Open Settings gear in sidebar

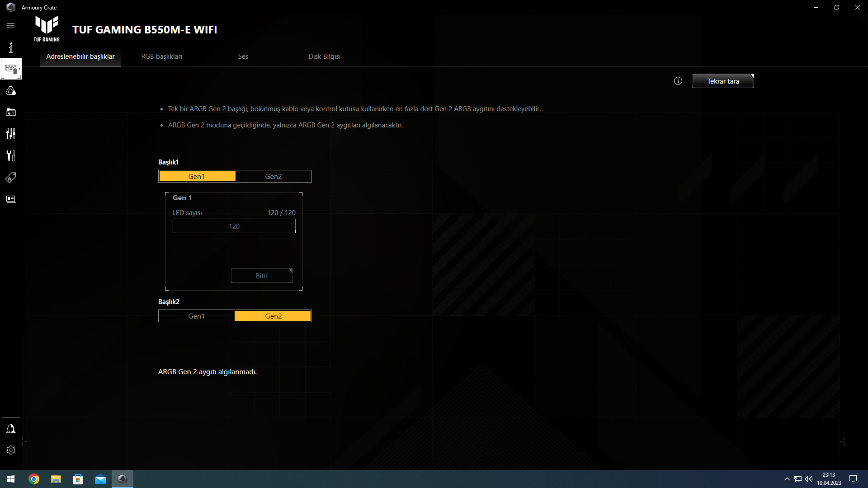click(11, 450)
